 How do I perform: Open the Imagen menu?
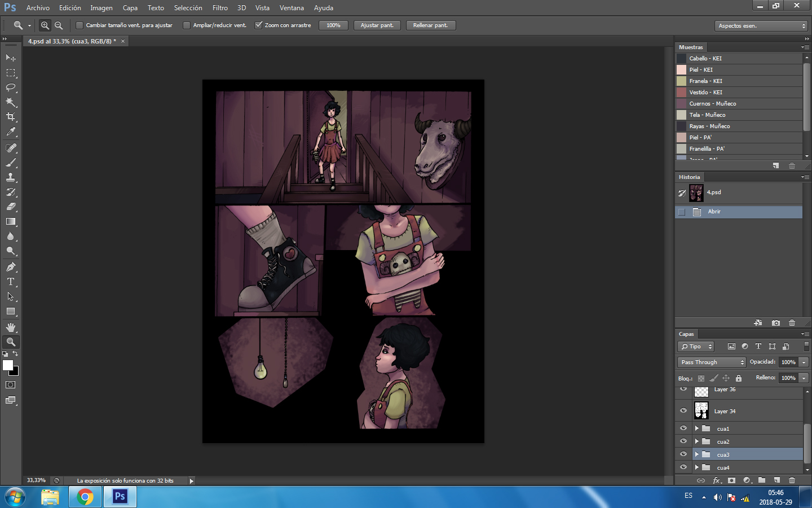coord(101,8)
